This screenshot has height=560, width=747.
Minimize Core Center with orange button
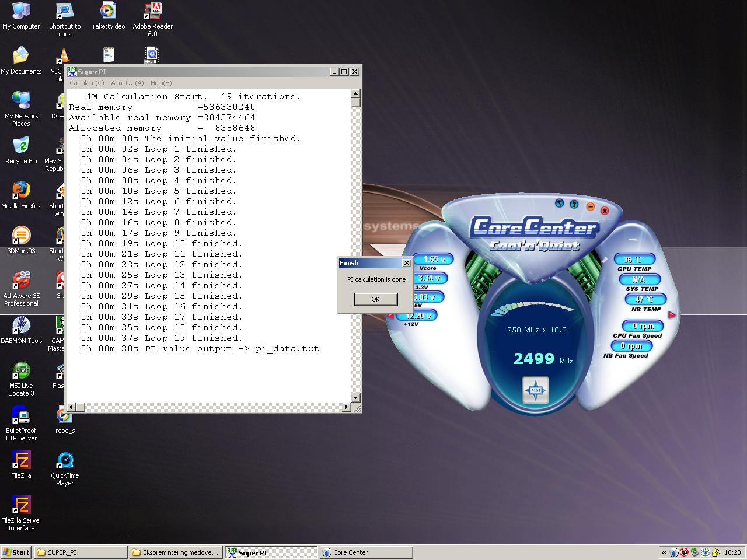590,207
